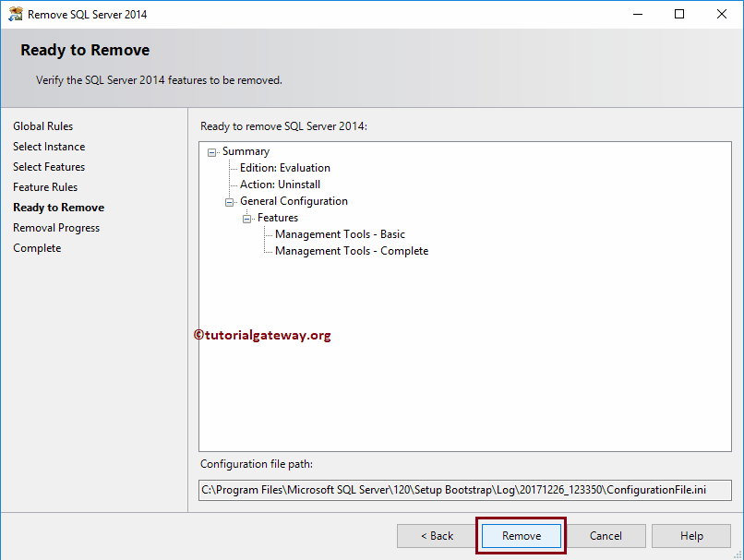The height and width of the screenshot is (560, 744).
Task: Click the Removal Progress step
Action: point(56,228)
